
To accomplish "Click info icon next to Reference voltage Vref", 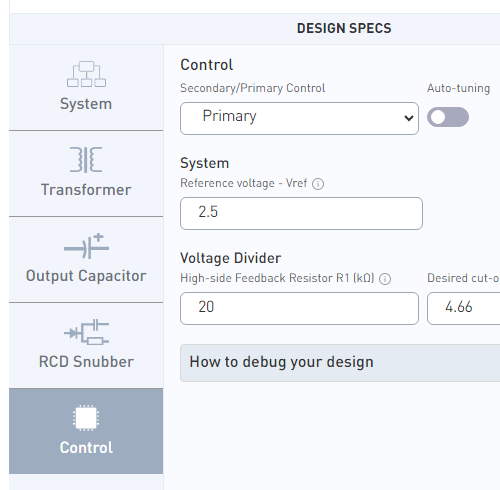I will point(318,184).
